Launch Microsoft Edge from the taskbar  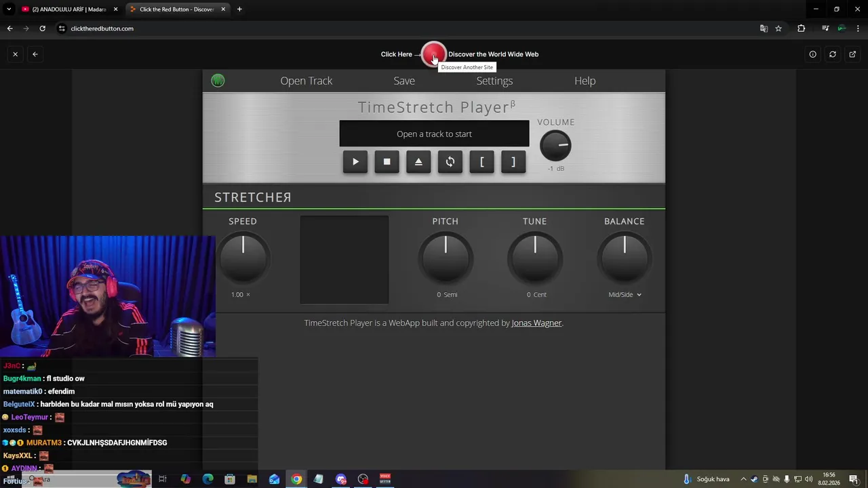pos(208,479)
